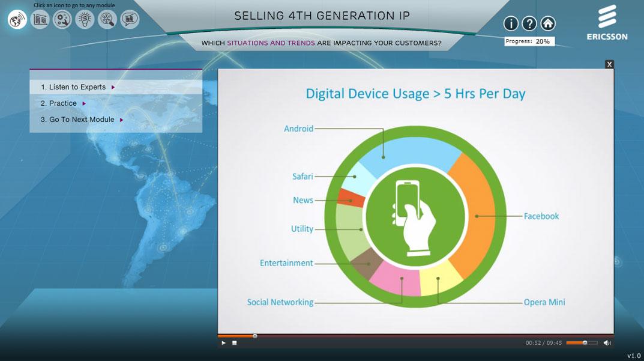Click the 'Utility' chart label
This screenshot has width=644, height=361.
point(302,229)
